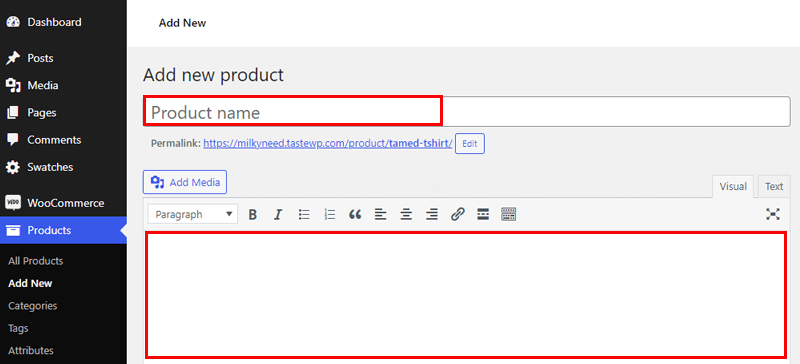Click the Product name input field

(466, 112)
